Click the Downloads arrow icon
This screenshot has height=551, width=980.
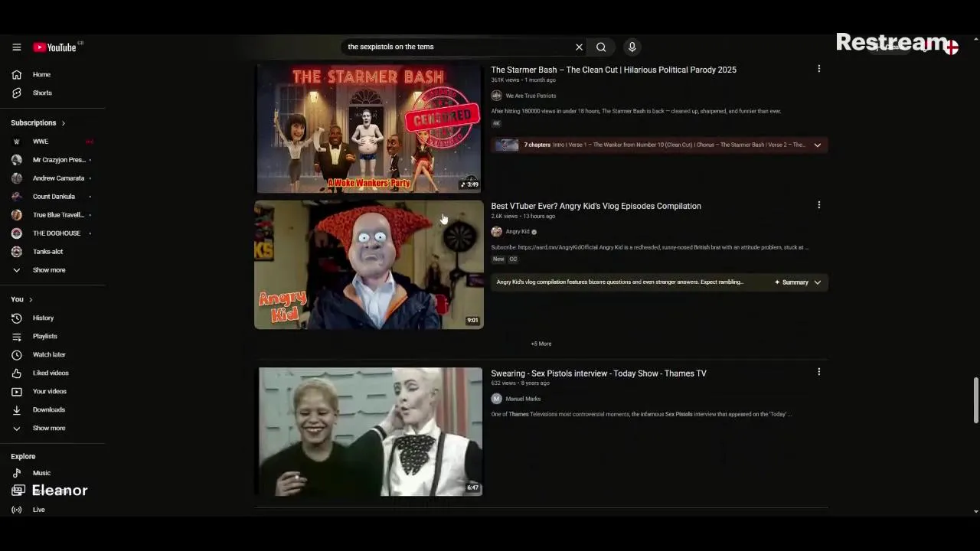17,409
